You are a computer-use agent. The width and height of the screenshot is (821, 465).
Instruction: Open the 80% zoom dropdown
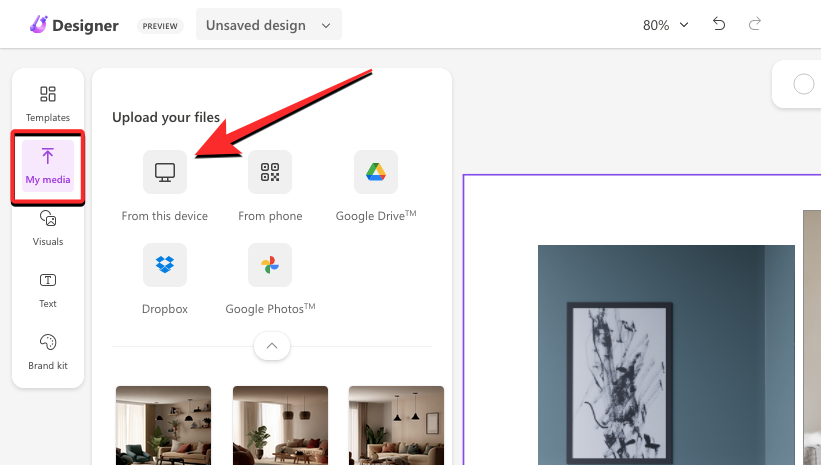pos(665,25)
